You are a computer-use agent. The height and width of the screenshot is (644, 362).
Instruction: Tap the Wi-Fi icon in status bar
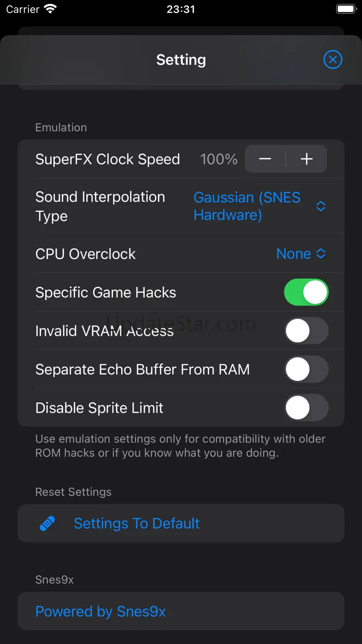49,9
